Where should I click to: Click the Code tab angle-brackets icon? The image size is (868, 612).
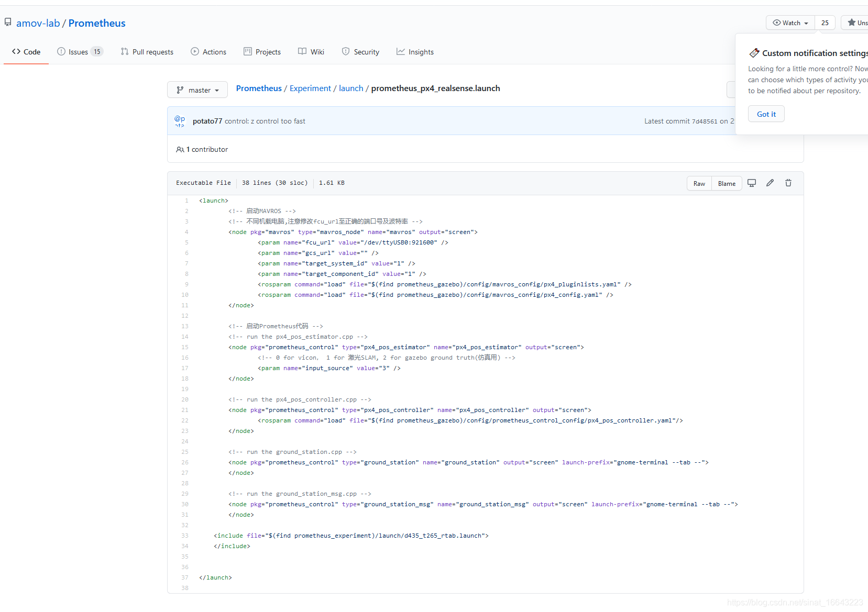(16, 51)
